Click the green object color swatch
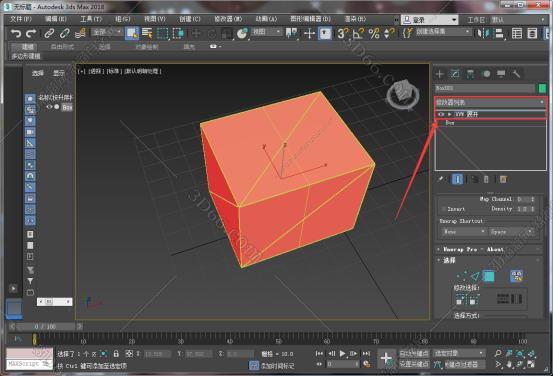 click(542, 88)
